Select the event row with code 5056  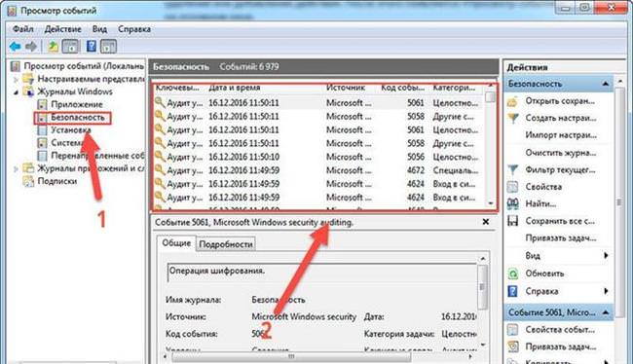(318, 157)
